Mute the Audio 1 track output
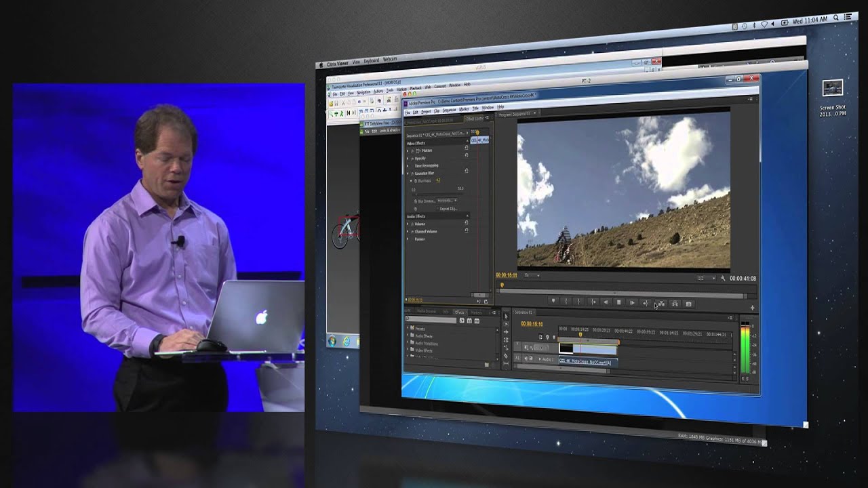Image resolution: width=868 pixels, height=488 pixels. coord(526,359)
